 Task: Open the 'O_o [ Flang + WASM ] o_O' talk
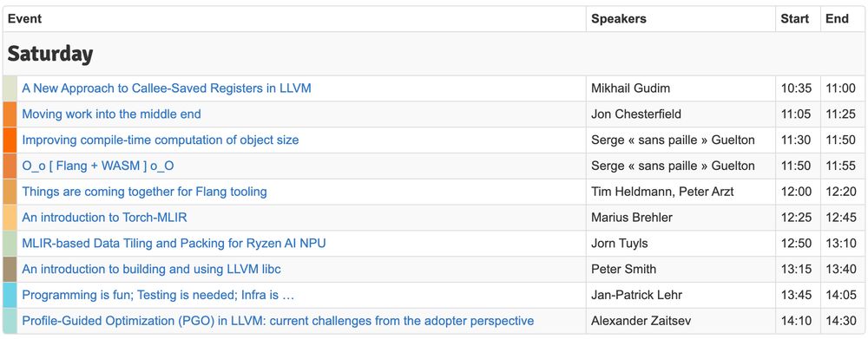(98, 166)
